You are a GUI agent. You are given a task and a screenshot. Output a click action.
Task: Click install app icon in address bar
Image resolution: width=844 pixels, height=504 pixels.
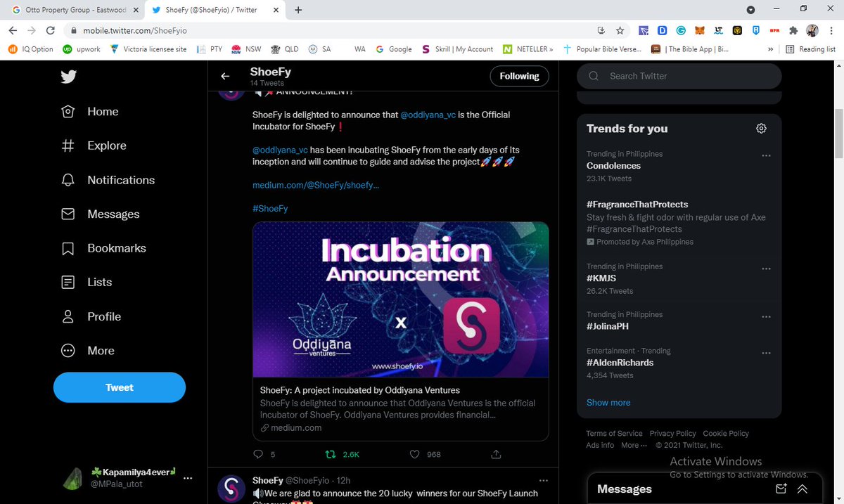(601, 30)
